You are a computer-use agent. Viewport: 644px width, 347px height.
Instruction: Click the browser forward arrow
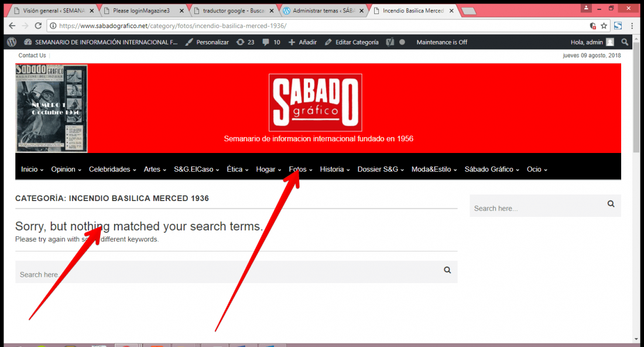click(x=25, y=26)
